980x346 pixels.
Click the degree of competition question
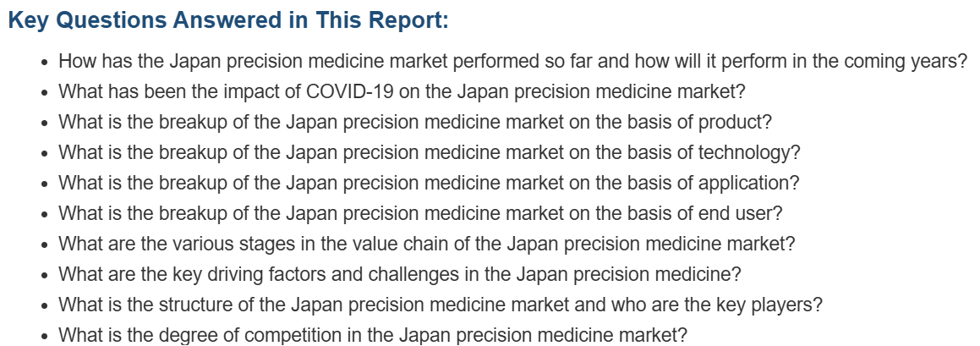372,335
